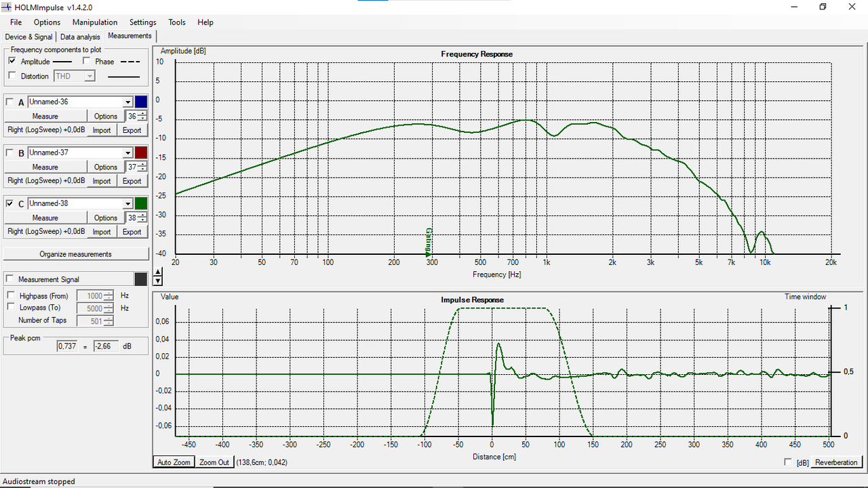Click the green color swatch for C
The width and height of the screenshot is (868, 488).
[141, 204]
